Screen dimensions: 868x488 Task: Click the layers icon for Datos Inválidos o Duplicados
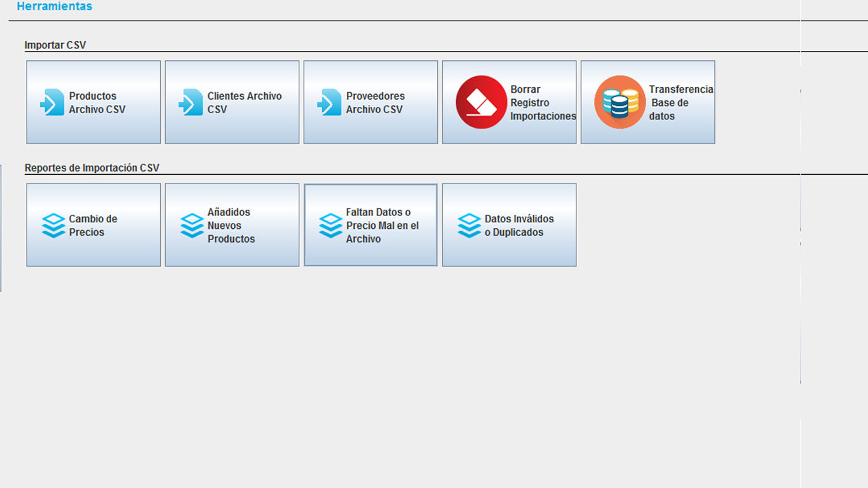469,226
